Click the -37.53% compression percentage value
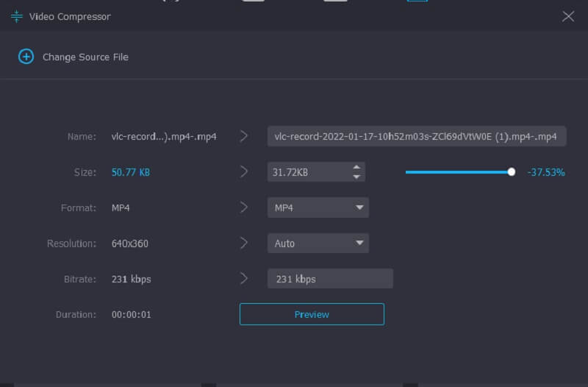The image size is (588, 387). (545, 172)
